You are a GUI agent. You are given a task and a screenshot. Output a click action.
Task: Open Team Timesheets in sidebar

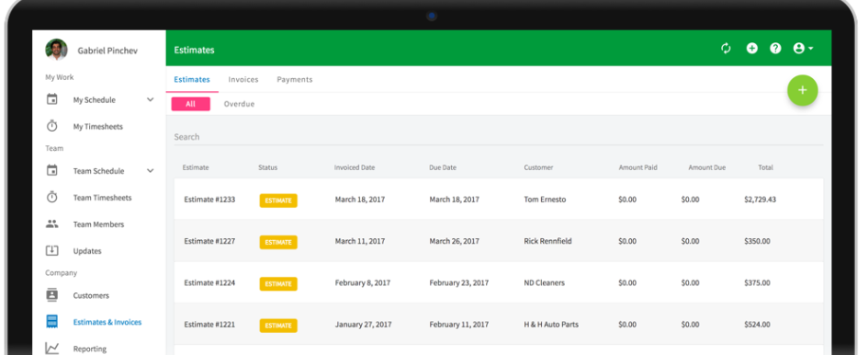pos(102,198)
